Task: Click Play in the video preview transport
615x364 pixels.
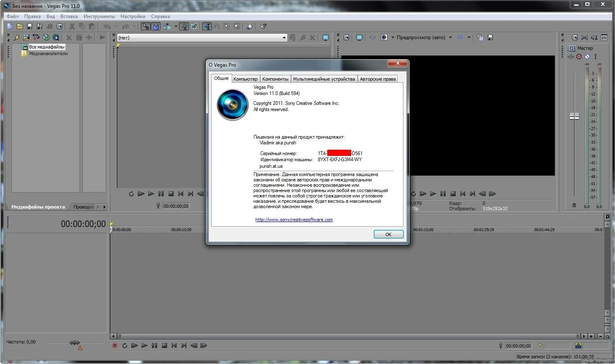Action: (433, 194)
